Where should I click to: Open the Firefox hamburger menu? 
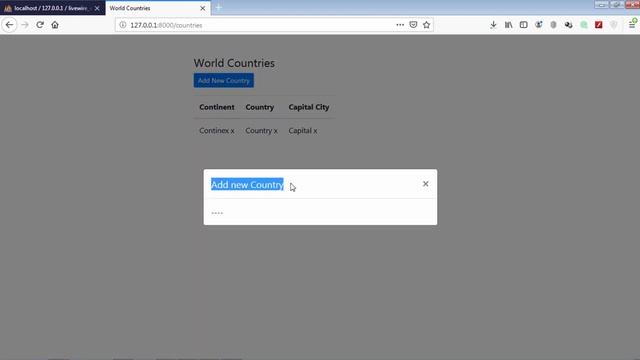632,25
